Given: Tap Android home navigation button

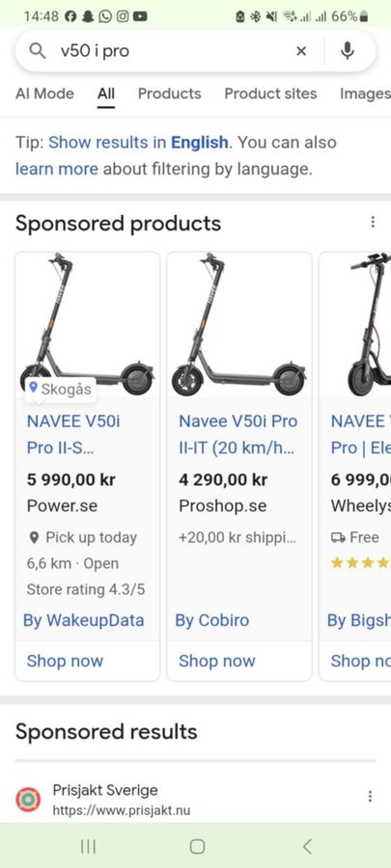Looking at the screenshot, I should pos(197,846).
